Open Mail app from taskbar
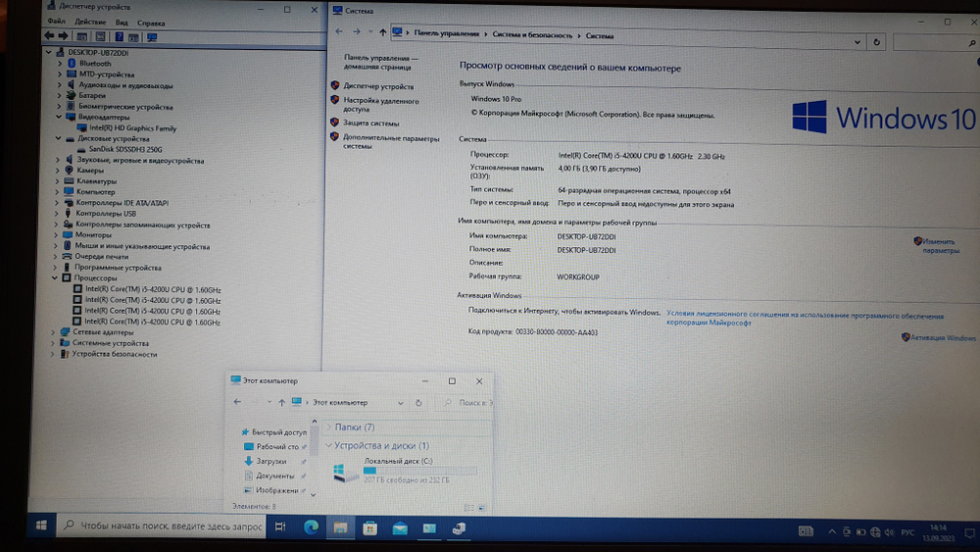 pos(400,528)
